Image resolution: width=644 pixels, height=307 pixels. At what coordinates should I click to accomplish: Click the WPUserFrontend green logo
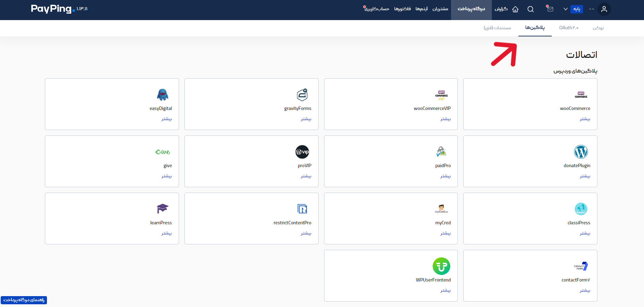pos(441,266)
